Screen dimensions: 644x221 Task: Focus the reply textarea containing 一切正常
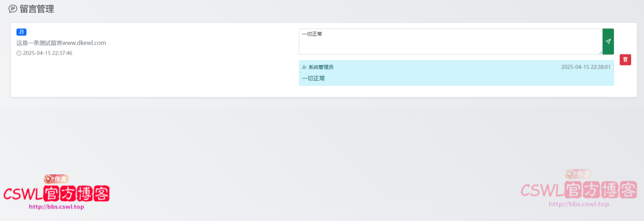[x=450, y=41]
